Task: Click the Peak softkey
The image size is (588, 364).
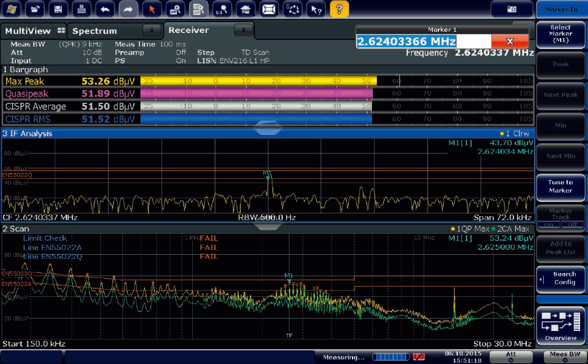Action: pos(561,64)
